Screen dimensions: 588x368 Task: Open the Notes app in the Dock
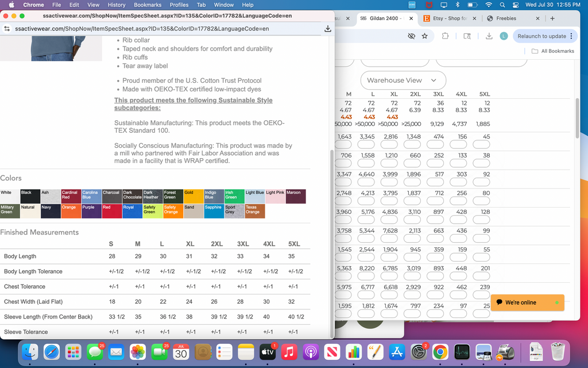[246, 352]
